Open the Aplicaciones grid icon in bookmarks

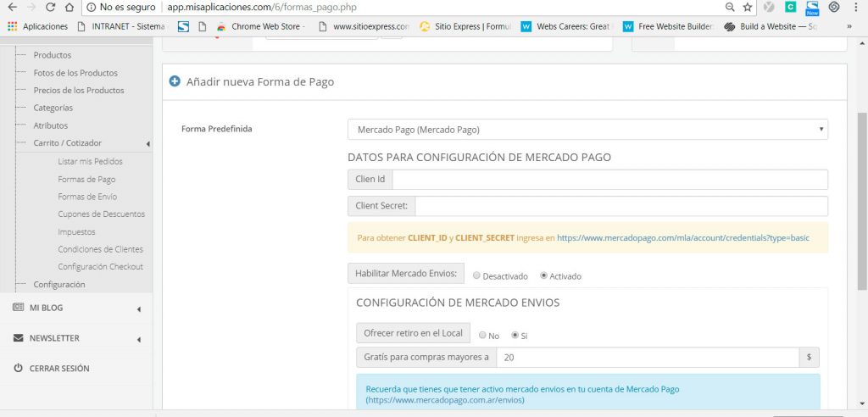[12, 26]
